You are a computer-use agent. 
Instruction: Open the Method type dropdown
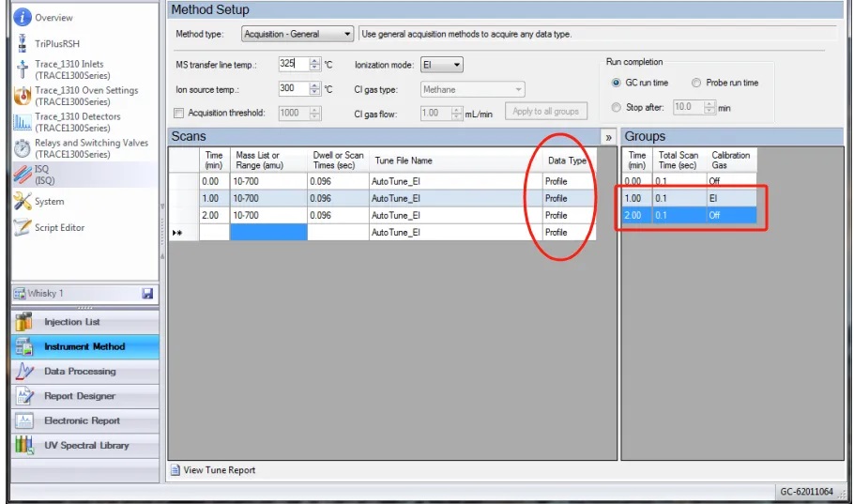[297, 35]
